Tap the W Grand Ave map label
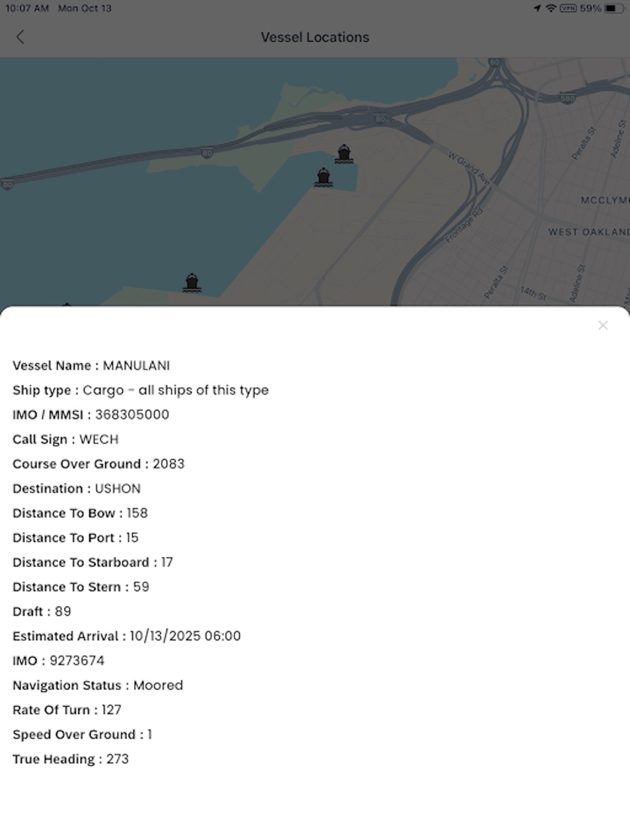This screenshot has width=630, height=840. (x=469, y=167)
